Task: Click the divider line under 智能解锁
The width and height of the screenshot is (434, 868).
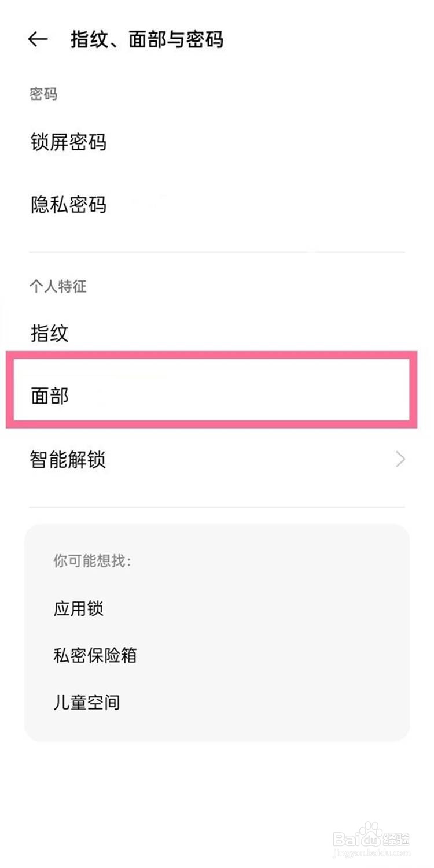Action: coord(217,507)
